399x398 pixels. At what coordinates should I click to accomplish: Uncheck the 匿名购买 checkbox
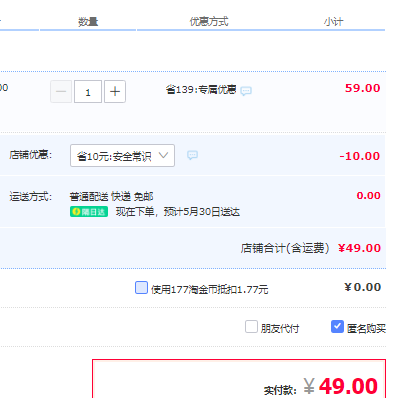tap(337, 327)
